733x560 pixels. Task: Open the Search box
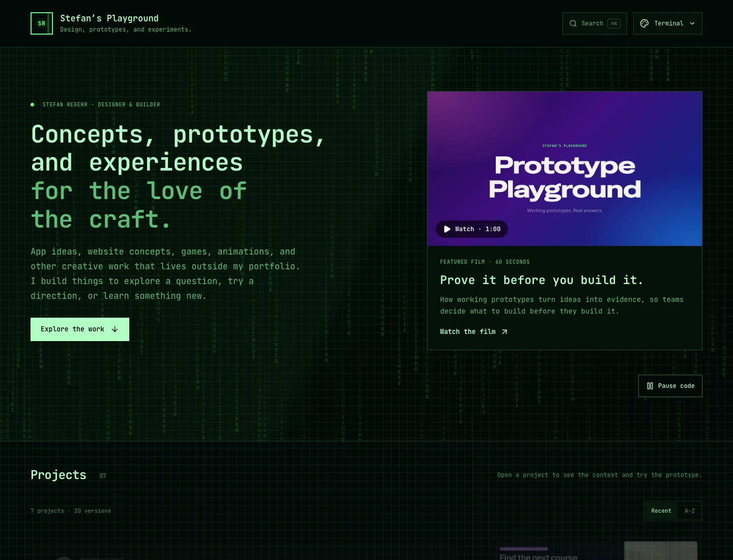tap(595, 23)
